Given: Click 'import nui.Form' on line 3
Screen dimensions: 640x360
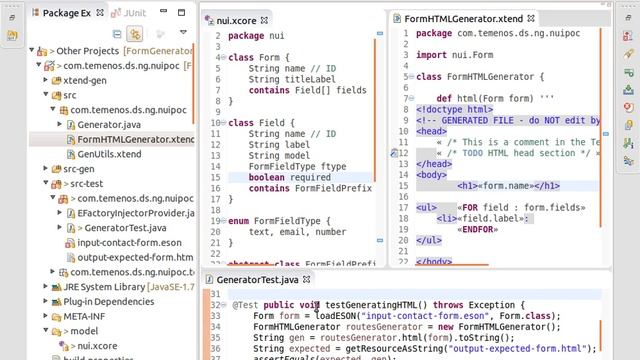Looking at the screenshot, I should [454, 55].
